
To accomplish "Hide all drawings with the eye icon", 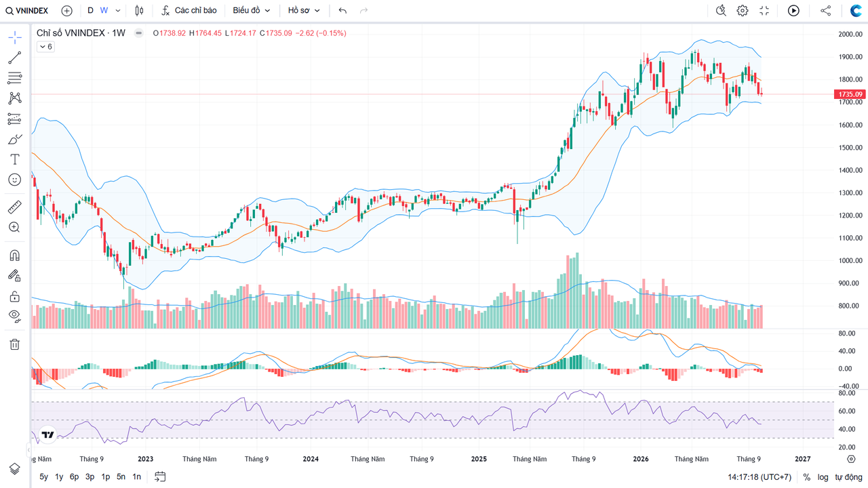I will point(15,315).
